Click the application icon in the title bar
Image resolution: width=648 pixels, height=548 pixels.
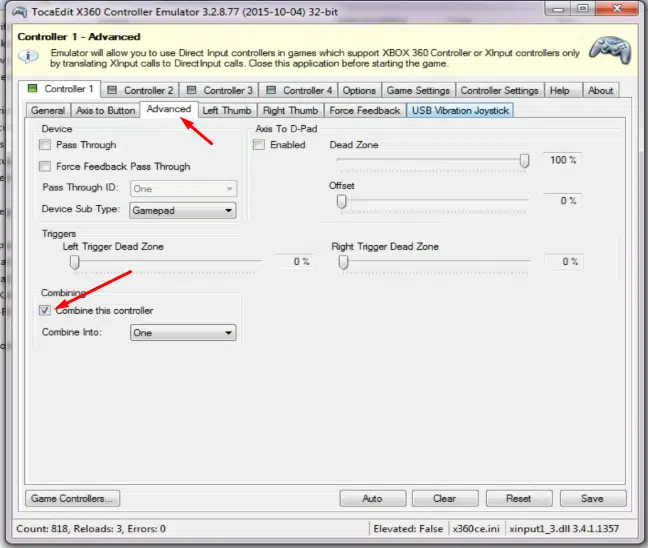19,12
